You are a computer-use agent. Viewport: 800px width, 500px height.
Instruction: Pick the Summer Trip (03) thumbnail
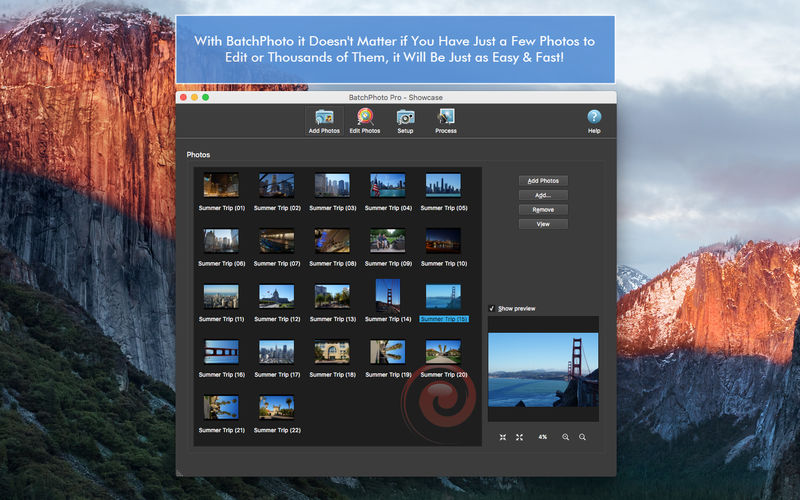click(332, 185)
